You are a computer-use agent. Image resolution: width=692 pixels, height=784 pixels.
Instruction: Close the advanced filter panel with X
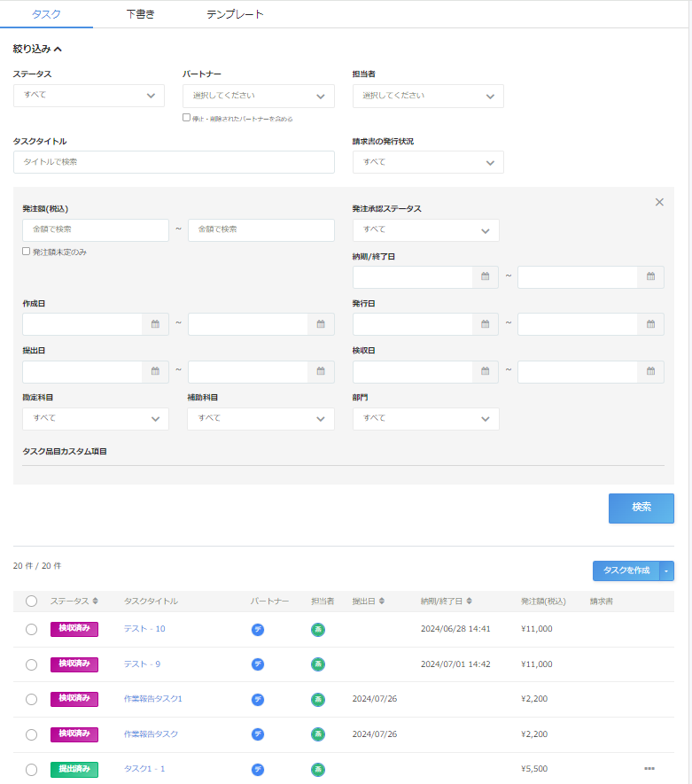click(x=659, y=202)
